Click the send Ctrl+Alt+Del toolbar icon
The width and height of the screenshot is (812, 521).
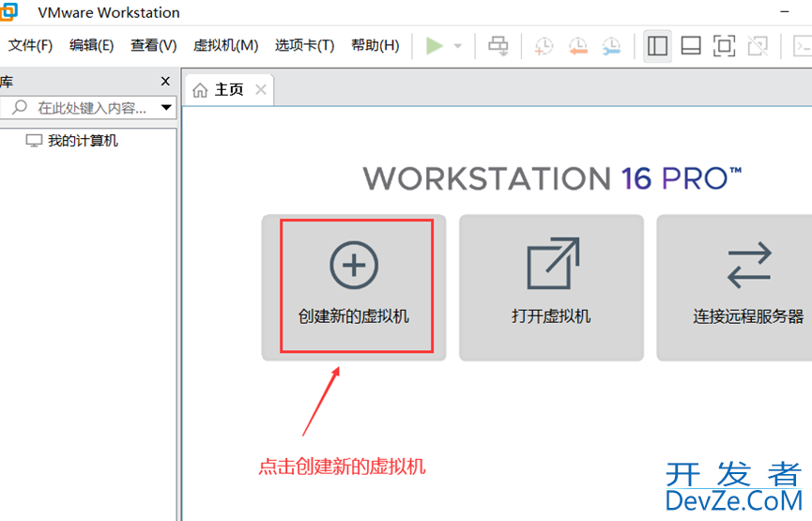point(498,46)
